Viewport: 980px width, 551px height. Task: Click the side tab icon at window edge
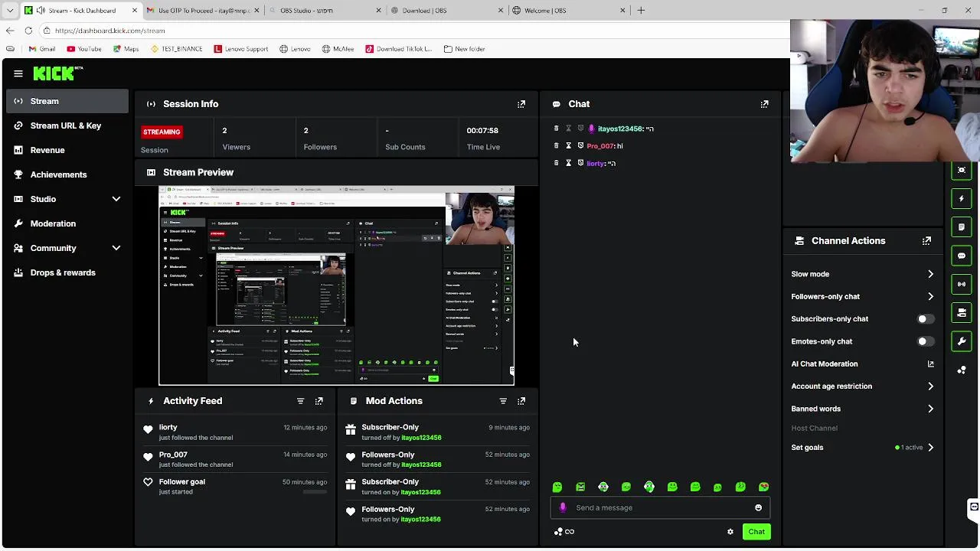pyautogui.click(x=974, y=507)
